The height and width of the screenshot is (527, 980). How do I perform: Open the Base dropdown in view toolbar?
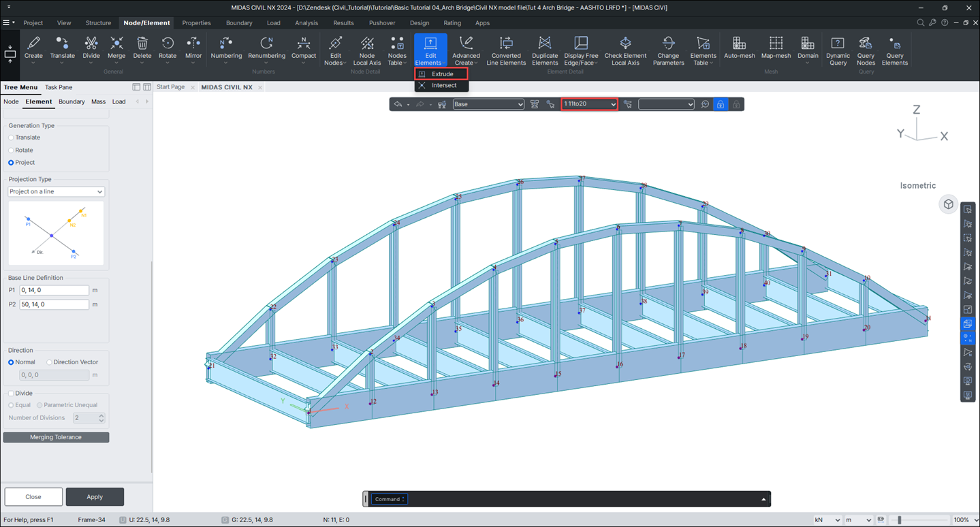click(488, 104)
